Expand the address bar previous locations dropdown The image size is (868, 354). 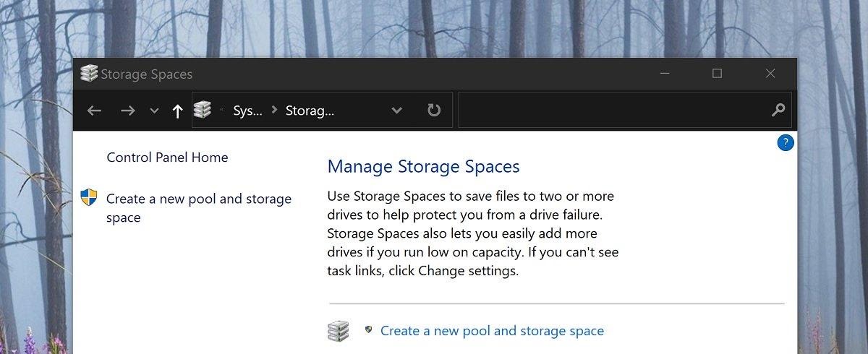(x=396, y=111)
